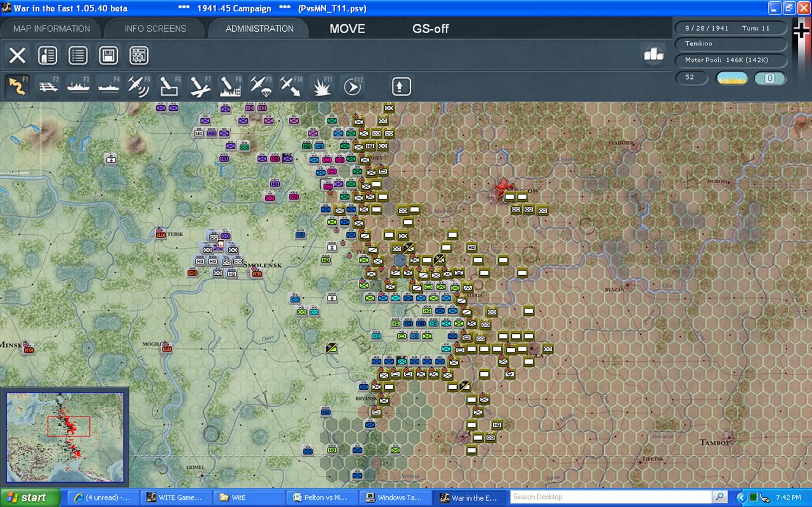Click the MOVE mode label
Viewport: 812px width, 507px height.
click(347, 29)
